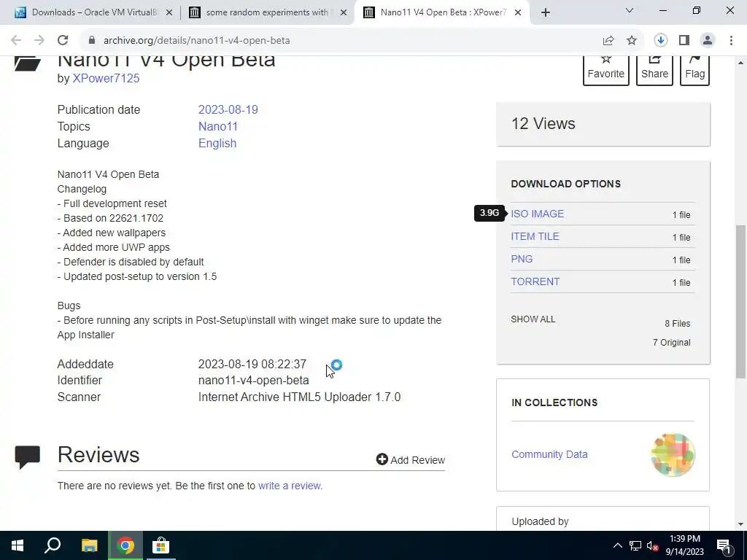Open the PNG download option
The height and width of the screenshot is (560, 747).
point(522,259)
